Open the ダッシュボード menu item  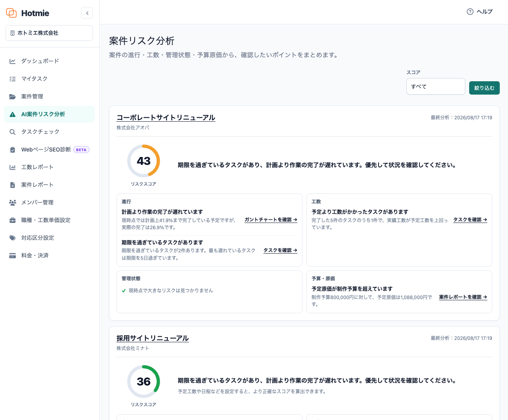pos(49,61)
